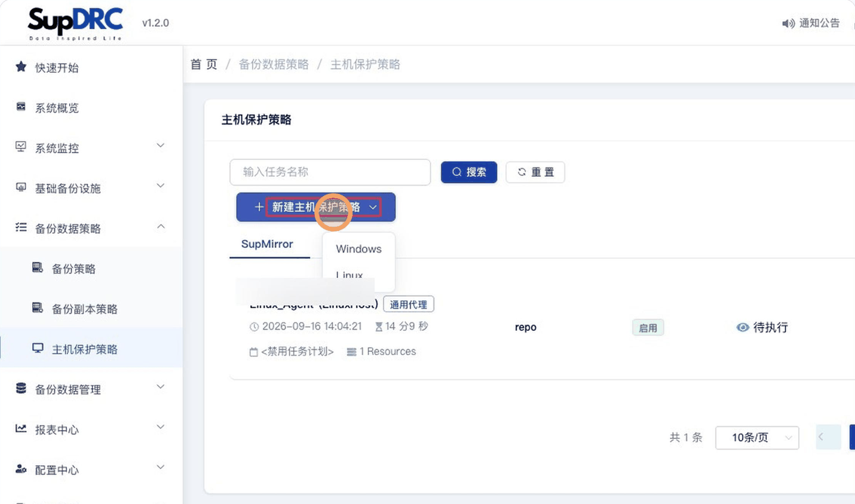Viewport: 855px width, 504px height.
Task: Click the 备份策略 sidebar icon
Action: pyautogui.click(x=37, y=268)
